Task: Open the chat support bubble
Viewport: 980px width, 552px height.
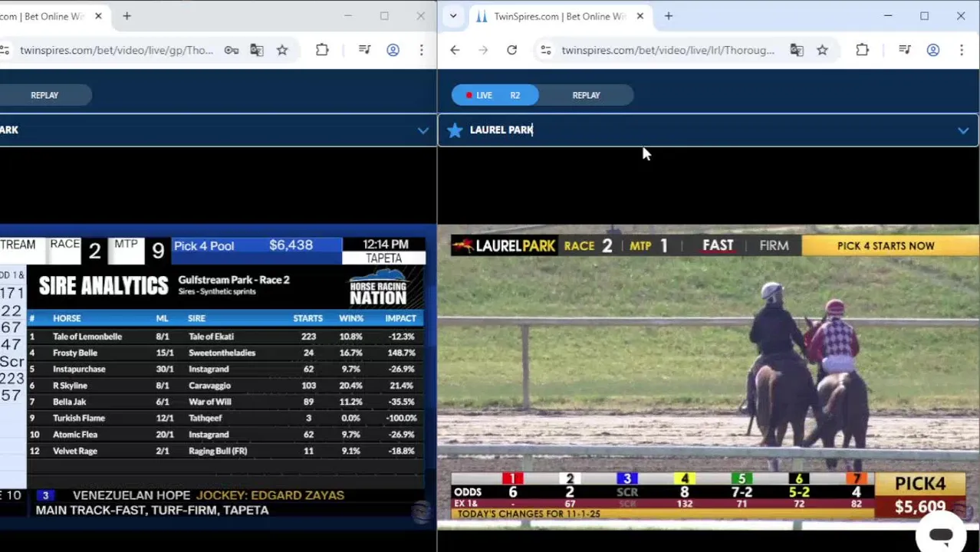Action: coord(941,535)
